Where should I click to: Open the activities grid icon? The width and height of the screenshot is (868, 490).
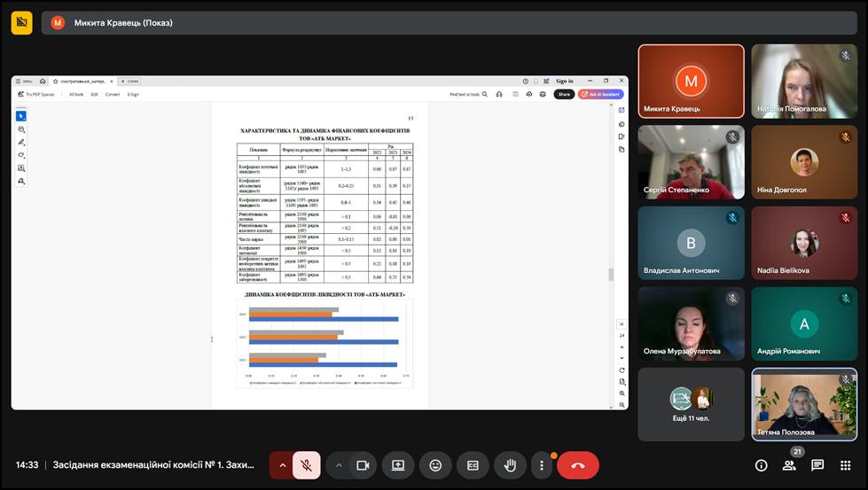pos(845,465)
